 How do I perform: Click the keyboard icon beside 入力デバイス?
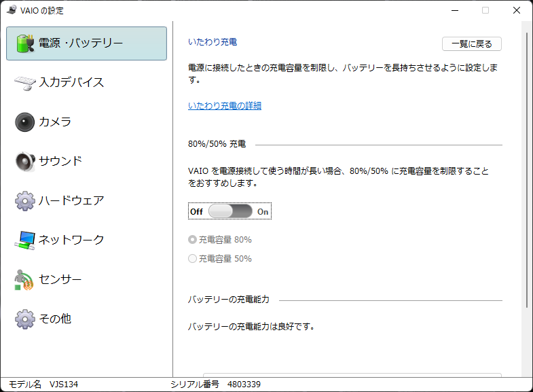25,83
